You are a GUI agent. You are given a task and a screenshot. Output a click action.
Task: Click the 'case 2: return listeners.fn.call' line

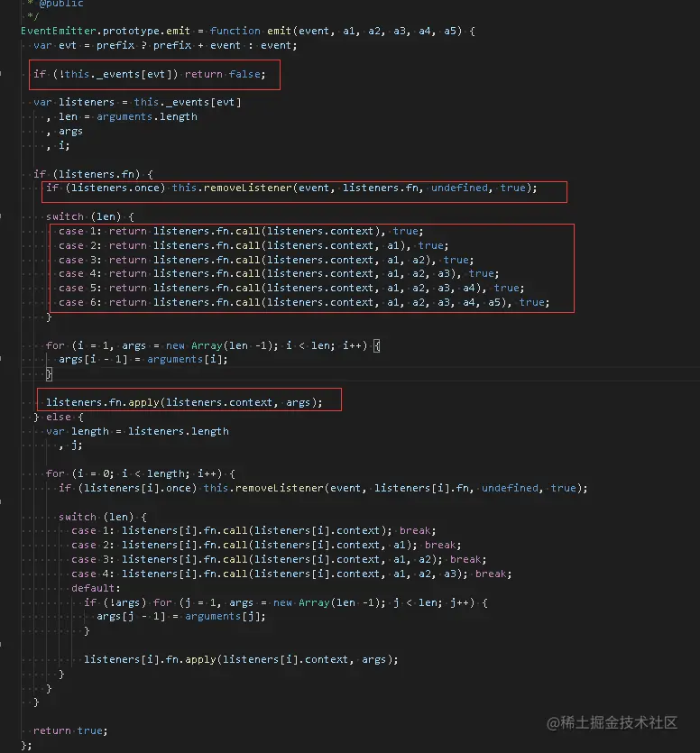click(x=253, y=245)
